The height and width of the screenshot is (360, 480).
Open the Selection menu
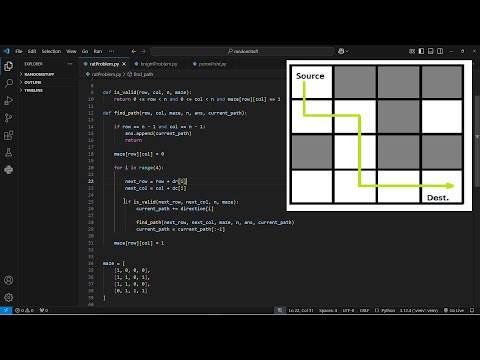pos(51,51)
